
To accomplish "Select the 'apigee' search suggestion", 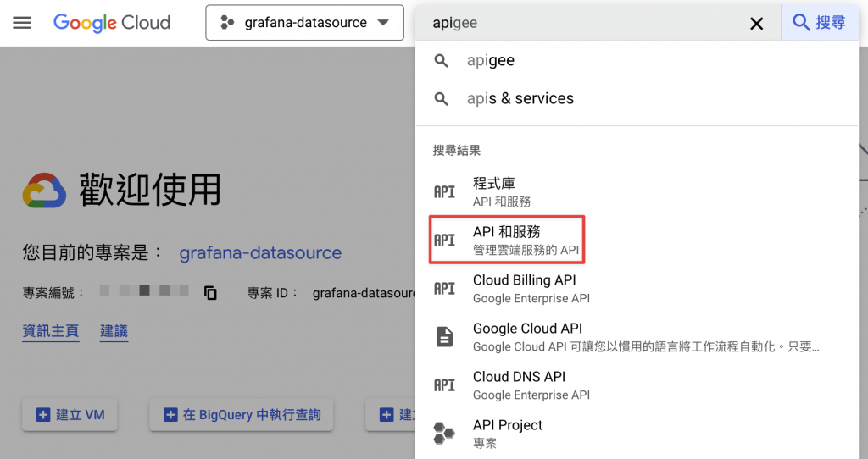I will pyautogui.click(x=490, y=61).
